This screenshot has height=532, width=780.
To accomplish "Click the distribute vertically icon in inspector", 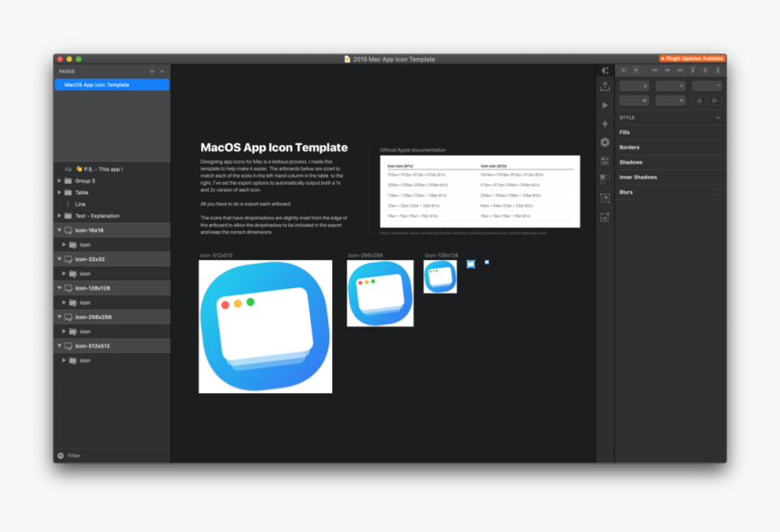I will pyautogui.click(x=636, y=71).
